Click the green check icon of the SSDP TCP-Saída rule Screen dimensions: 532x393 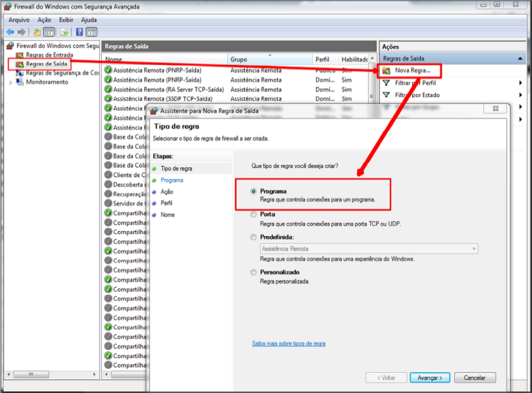click(x=108, y=99)
